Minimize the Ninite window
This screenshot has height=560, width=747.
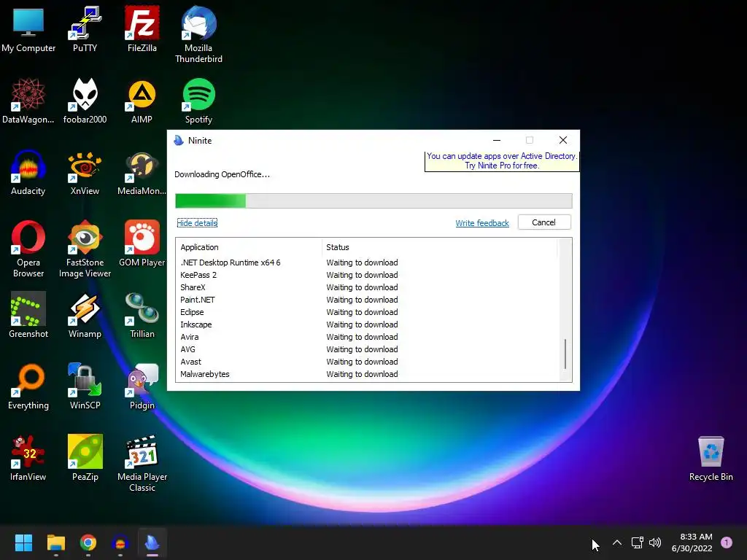pos(496,140)
